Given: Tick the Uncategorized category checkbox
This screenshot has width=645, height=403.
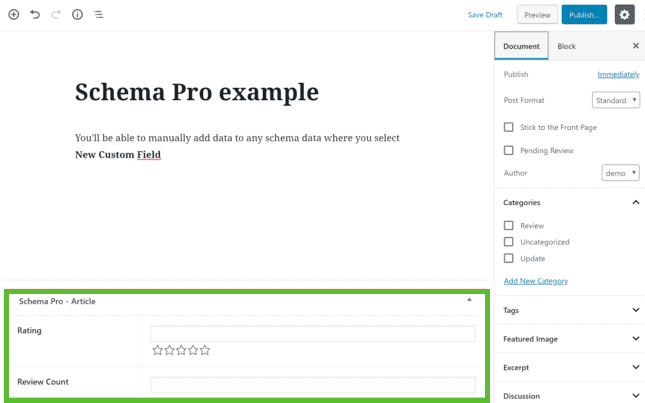Looking at the screenshot, I should point(508,242).
